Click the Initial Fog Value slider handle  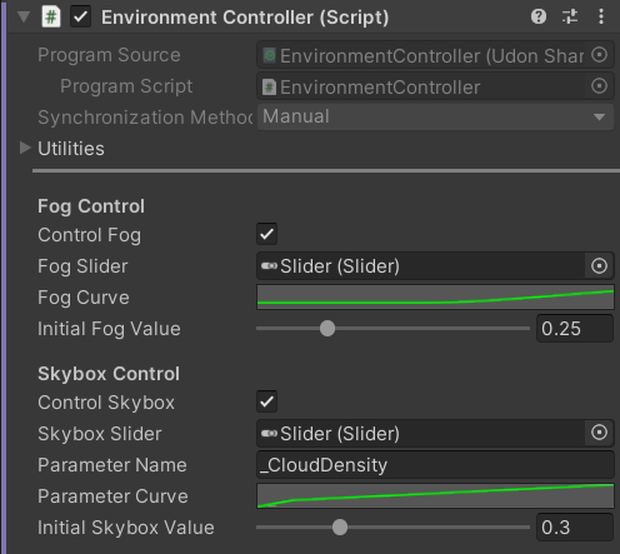click(327, 328)
